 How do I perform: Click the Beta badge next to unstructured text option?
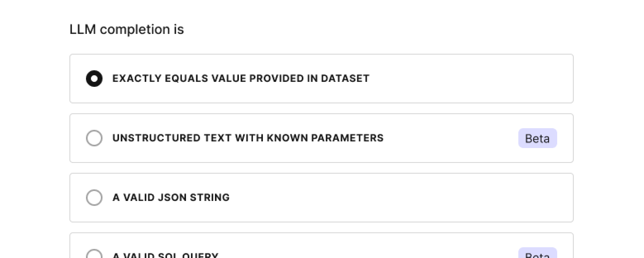(x=537, y=138)
